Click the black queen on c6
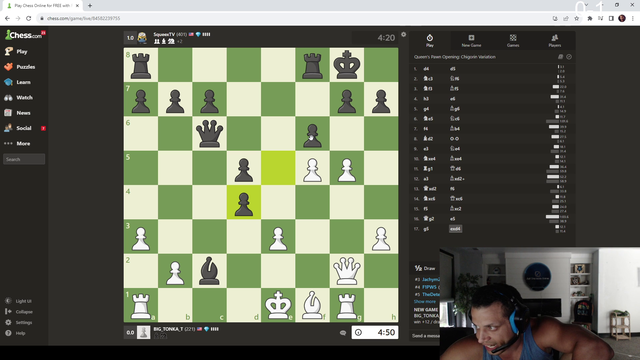The height and width of the screenshot is (360, 640). tap(209, 133)
